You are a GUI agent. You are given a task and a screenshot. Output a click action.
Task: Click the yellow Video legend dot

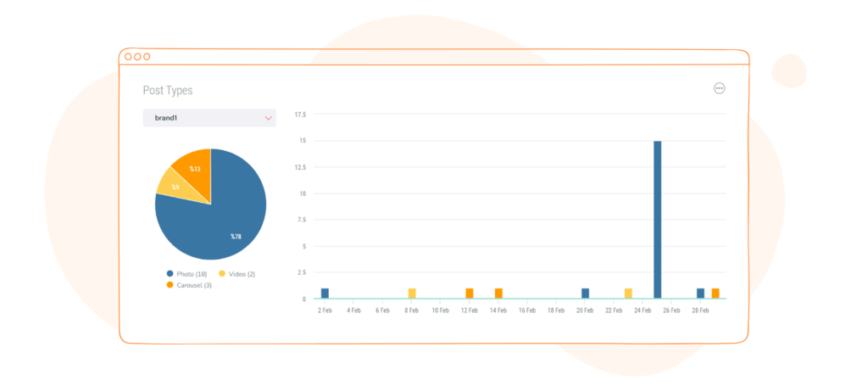[222, 274]
